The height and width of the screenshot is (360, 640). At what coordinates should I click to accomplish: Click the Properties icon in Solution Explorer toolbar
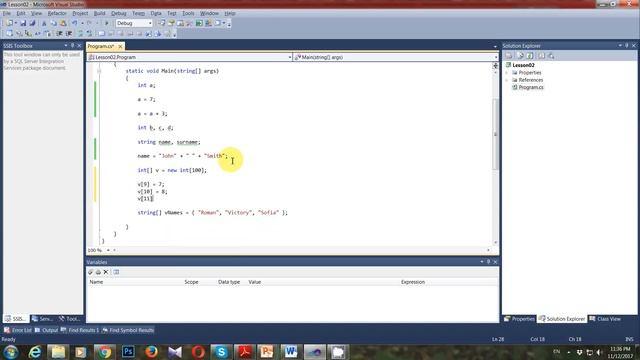click(509, 56)
